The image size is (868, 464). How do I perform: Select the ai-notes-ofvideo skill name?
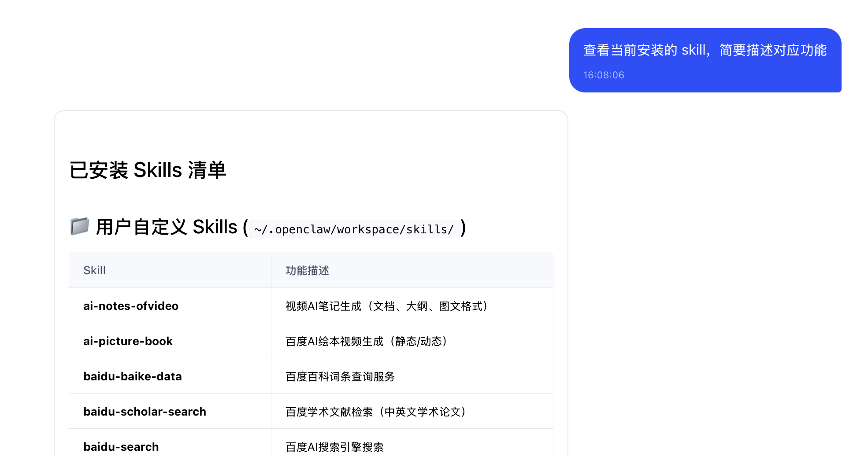[131, 306]
